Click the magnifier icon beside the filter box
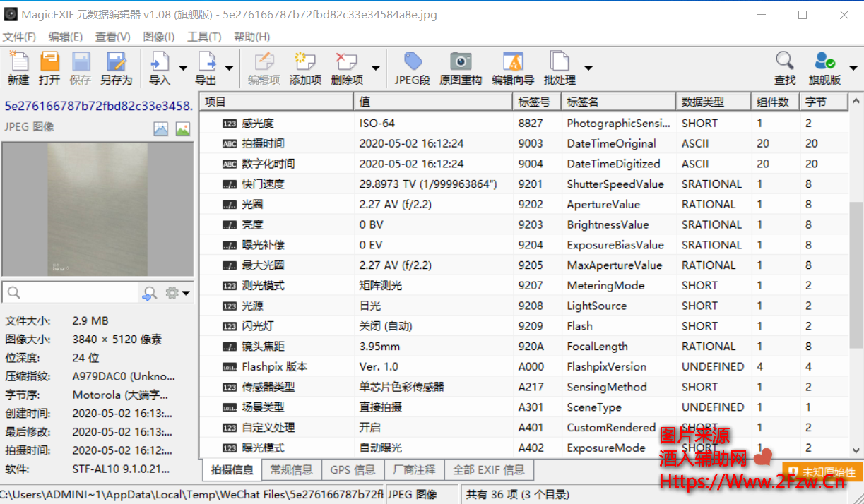 (148, 292)
